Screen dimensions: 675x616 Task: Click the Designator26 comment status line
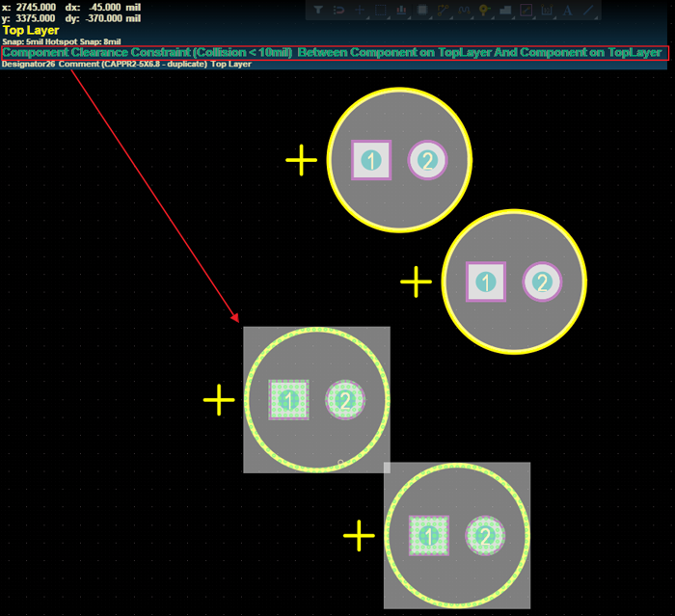(126, 65)
